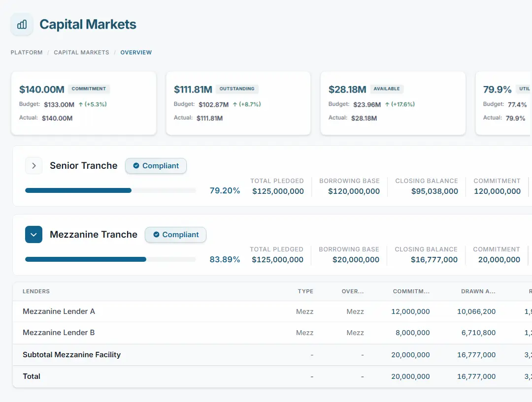Click the AVAILABLE tag label
The image size is (532, 402).
[x=387, y=89]
